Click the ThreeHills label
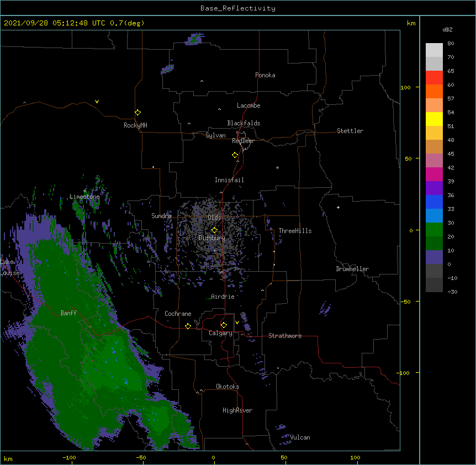Viewport: 476px width, 465px height. tap(295, 231)
